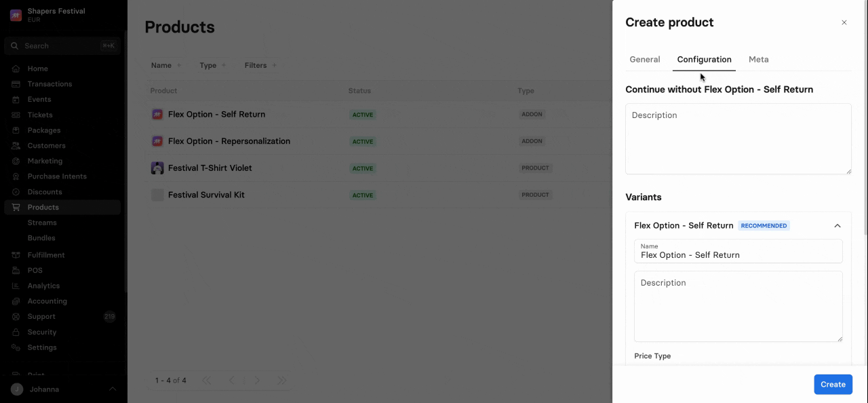Expand the Johanna user menu
This screenshot has width=868, height=403.
113,389
